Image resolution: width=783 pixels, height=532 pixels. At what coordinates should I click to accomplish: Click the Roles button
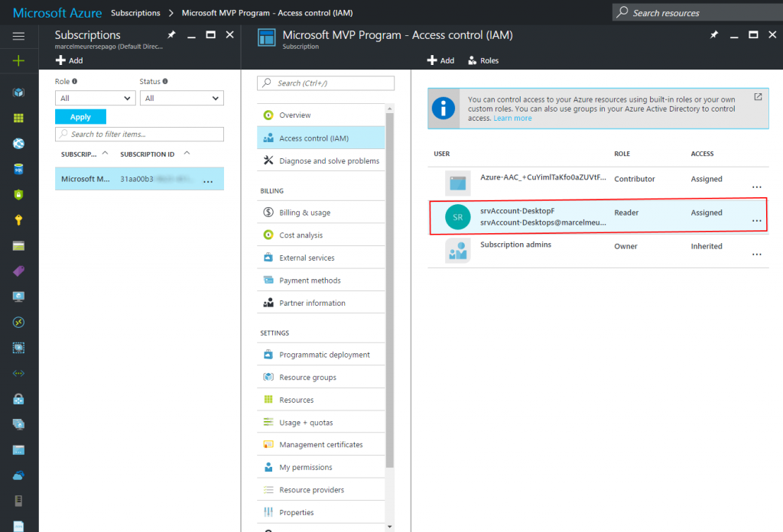tap(483, 60)
